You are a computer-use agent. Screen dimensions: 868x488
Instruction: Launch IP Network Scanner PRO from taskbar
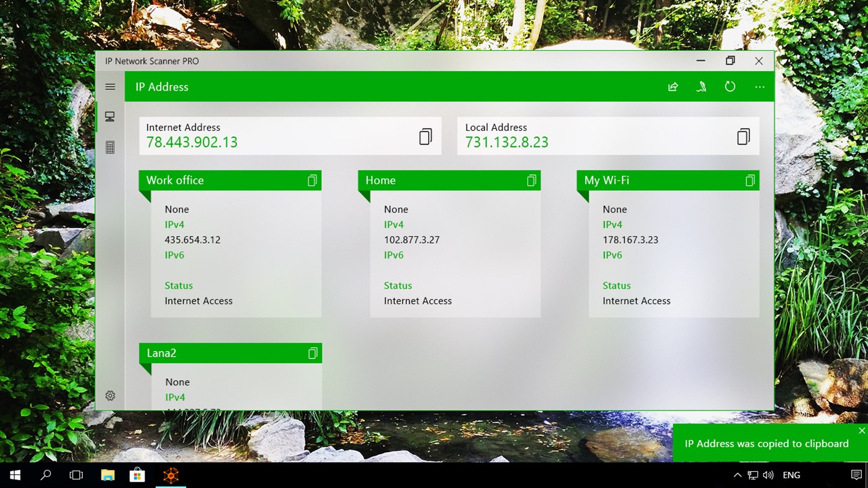tap(170, 475)
